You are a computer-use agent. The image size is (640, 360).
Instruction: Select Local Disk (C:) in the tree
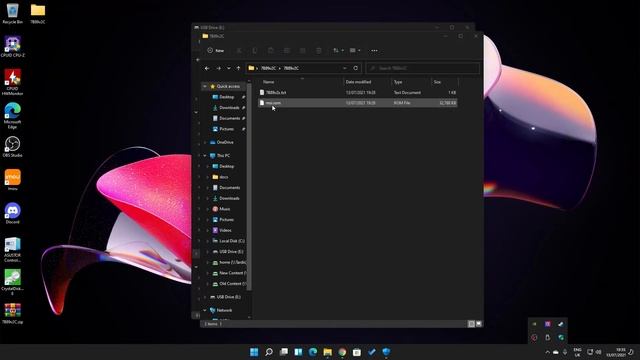tap(231, 241)
